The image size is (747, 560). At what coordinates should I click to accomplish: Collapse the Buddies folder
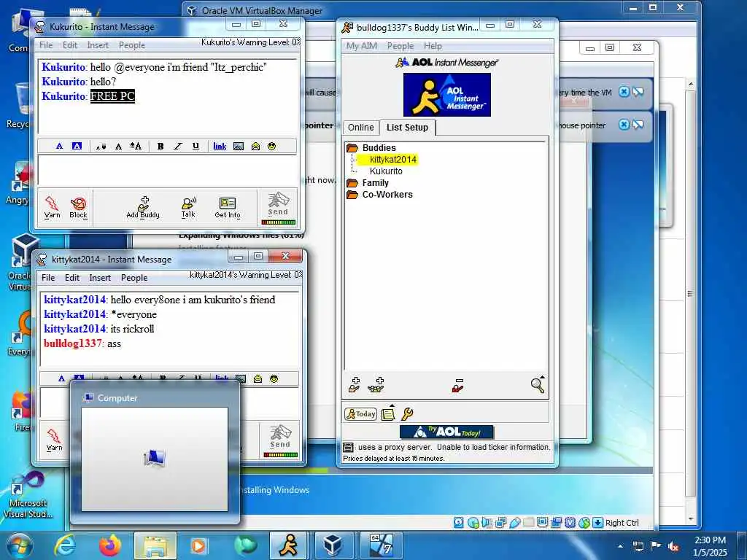tap(352, 147)
